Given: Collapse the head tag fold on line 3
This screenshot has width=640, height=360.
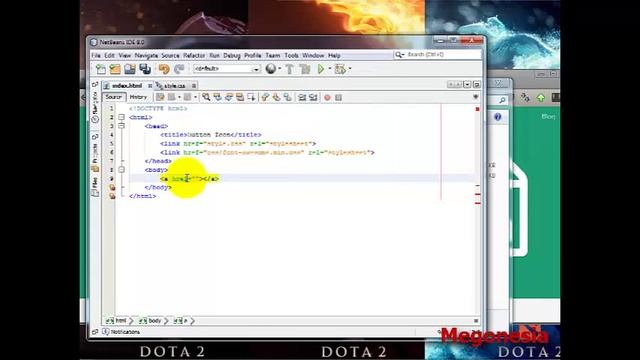Looking at the screenshot, I should pos(121,126).
